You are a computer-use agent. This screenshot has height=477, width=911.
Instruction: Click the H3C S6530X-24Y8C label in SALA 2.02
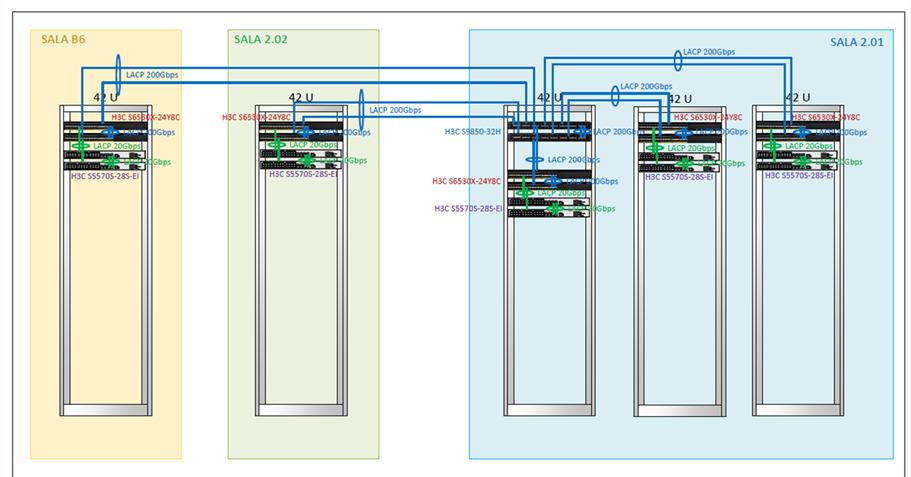(x=256, y=117)
